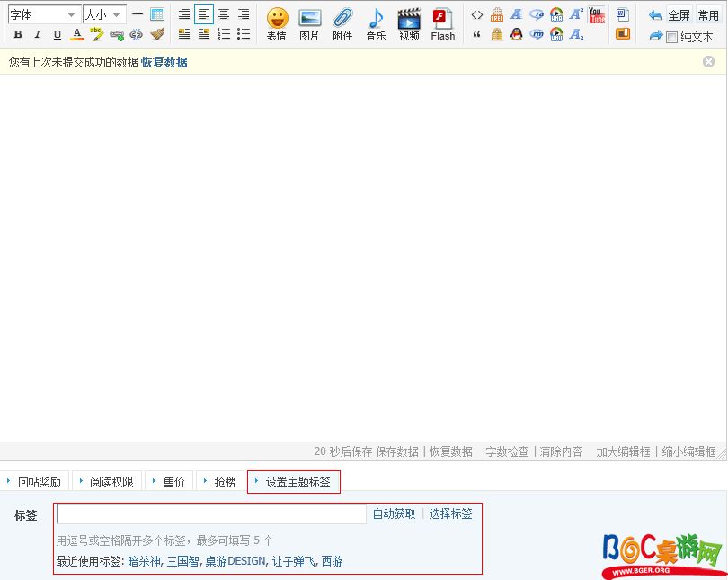
Task: Clear formatting with the broom icon
Action: [x=157, y=34]
